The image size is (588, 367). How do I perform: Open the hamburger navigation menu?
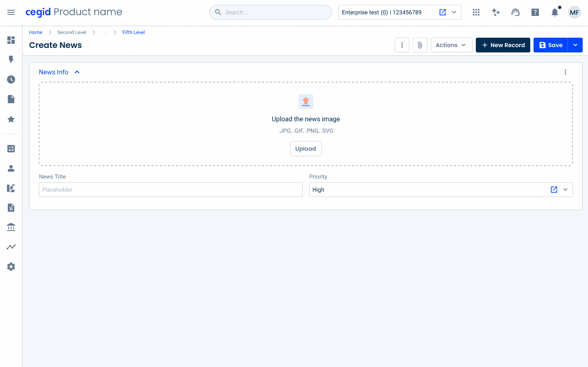pos(11,12)
